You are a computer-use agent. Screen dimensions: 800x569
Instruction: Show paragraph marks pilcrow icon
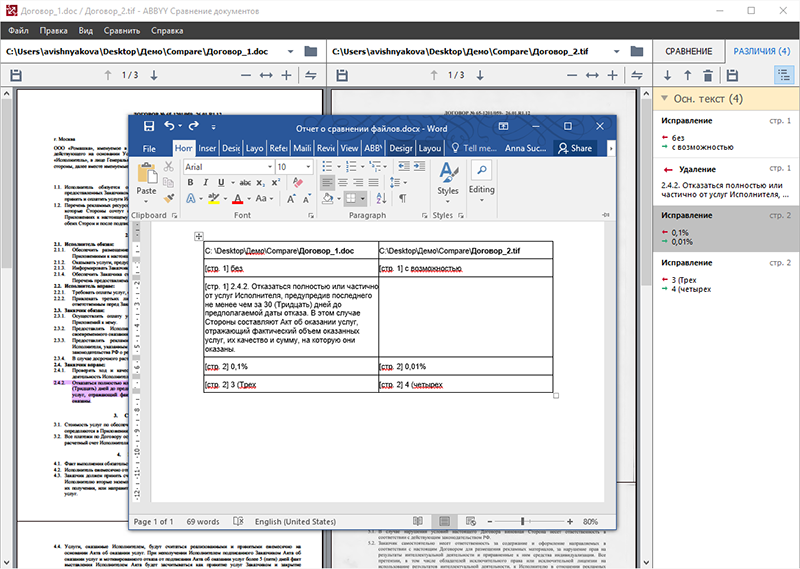pos(403,198)
